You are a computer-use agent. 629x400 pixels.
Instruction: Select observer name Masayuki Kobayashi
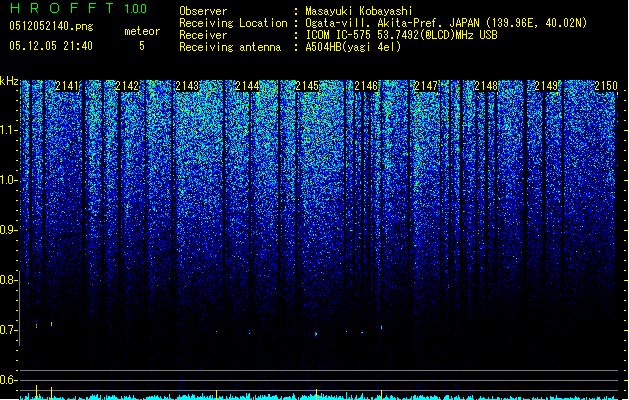[359, 11]
